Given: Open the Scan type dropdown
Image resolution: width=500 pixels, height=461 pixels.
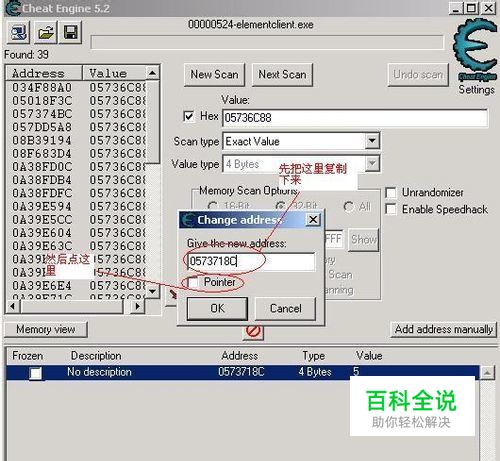Looking at the screenshot, I should 372,141.
